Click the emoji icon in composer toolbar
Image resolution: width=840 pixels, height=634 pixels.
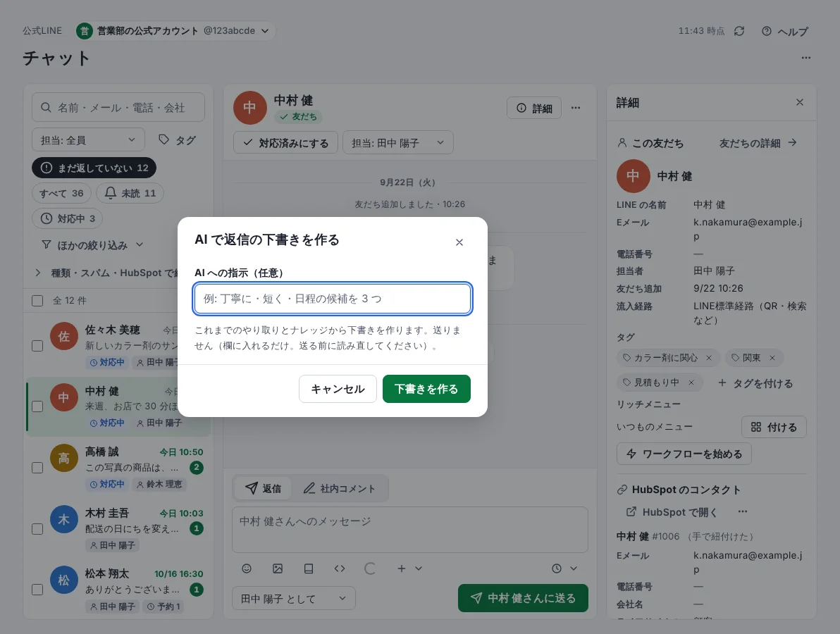(x=247, y=568)
